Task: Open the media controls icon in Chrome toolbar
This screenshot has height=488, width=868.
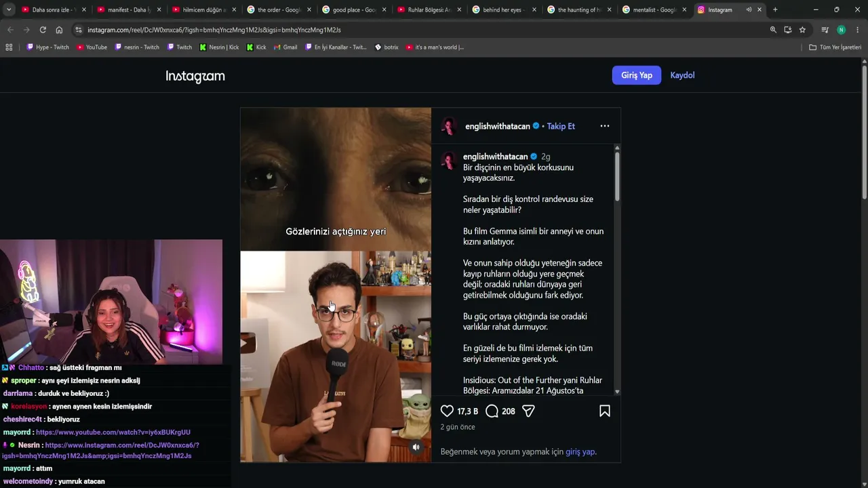Action: (825, 30)
